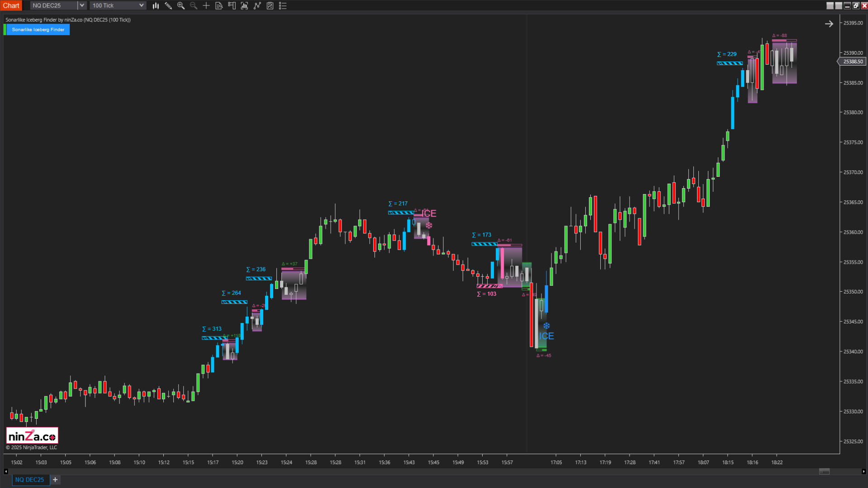Toggle the green indicator strip beside the label
Screen dimensions: 868x488
click(5, 29)
